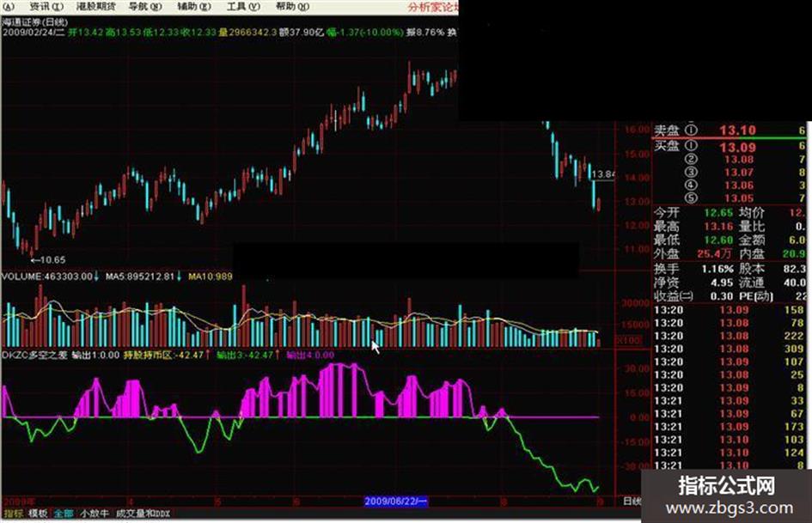Click the 持股持币区:-42.47 output label
This screenshot has width=812, height=523.
163,356
